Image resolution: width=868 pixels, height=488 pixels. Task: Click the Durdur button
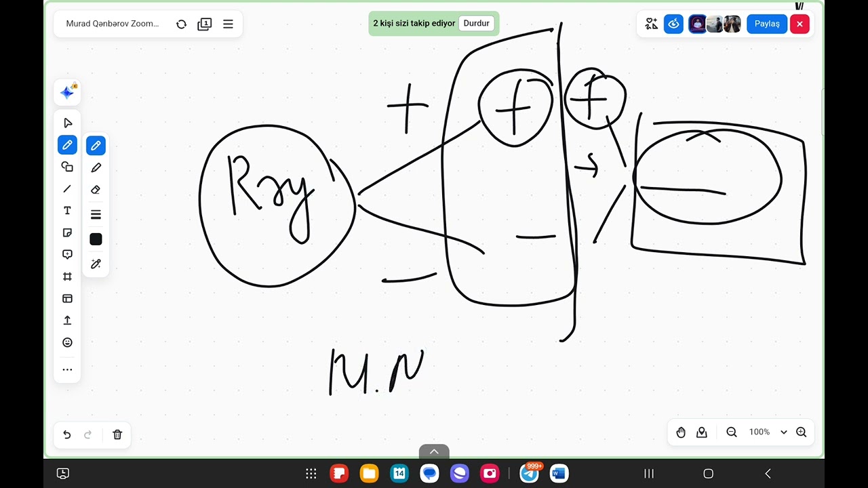coord(477,23)
